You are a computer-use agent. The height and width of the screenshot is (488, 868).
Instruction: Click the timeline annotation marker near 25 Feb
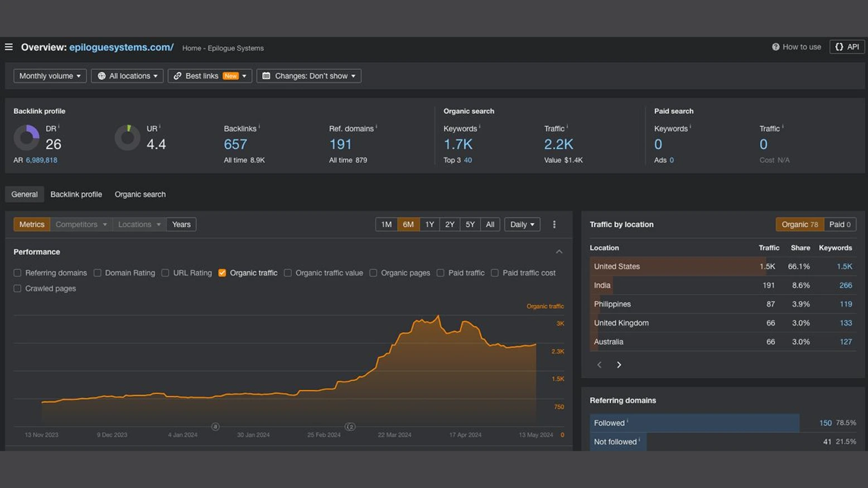tap(350, 427)
